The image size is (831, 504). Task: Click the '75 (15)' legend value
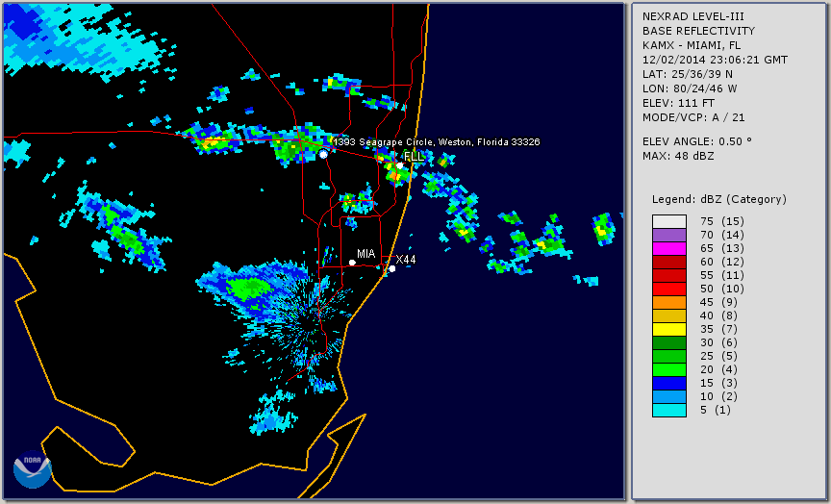pyautogui.click(x=721, y=221)
